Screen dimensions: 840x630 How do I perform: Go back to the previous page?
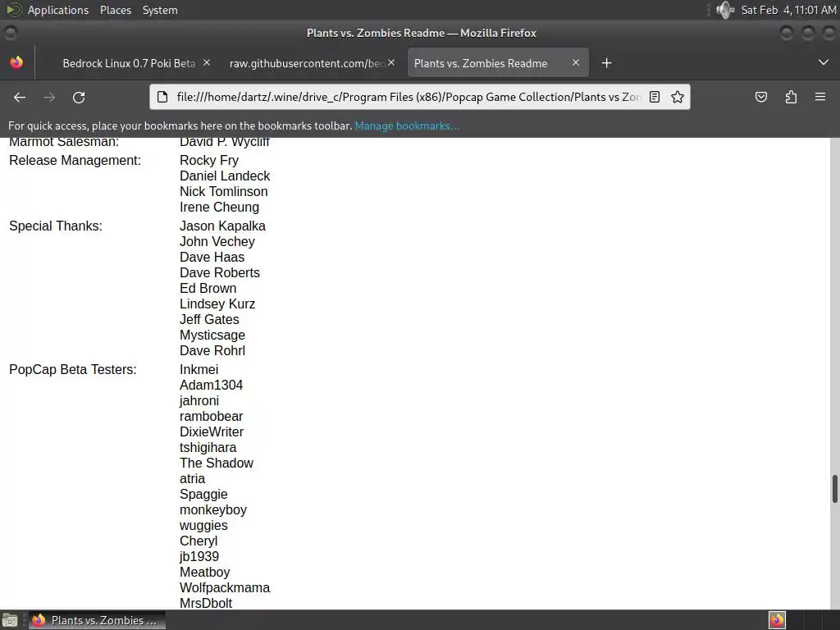pyautogui.click(x=20, y=97)
